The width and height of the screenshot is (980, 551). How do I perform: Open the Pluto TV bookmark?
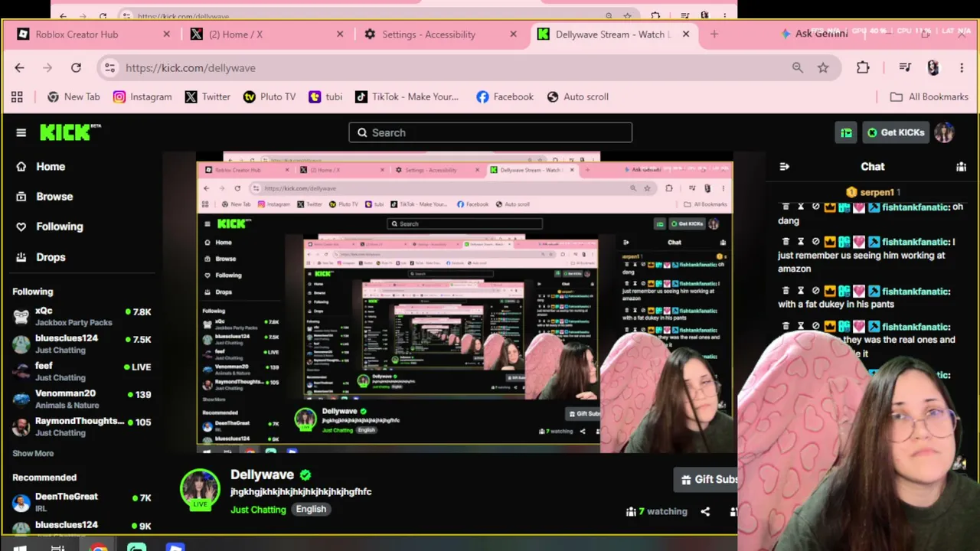[x=269, y=96]
